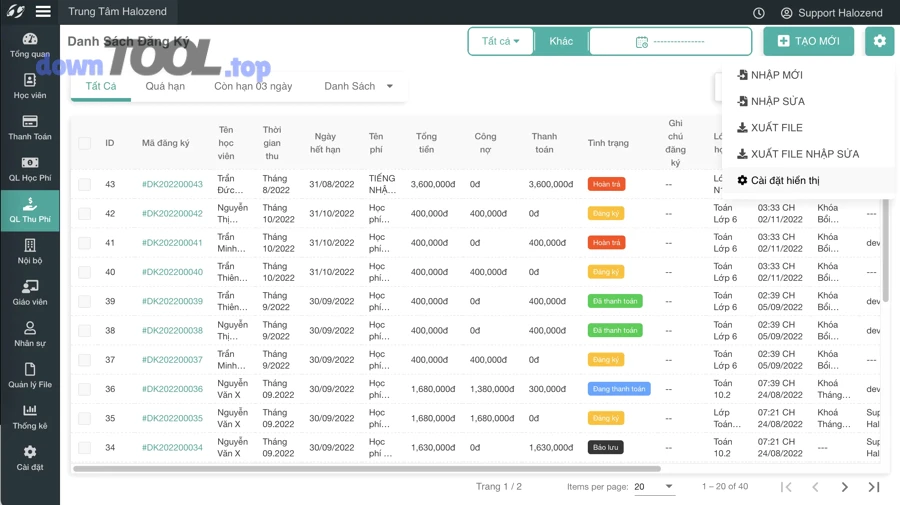
Task: Open QL Học Phí sidebar item
Action: (x=30, y=169)
